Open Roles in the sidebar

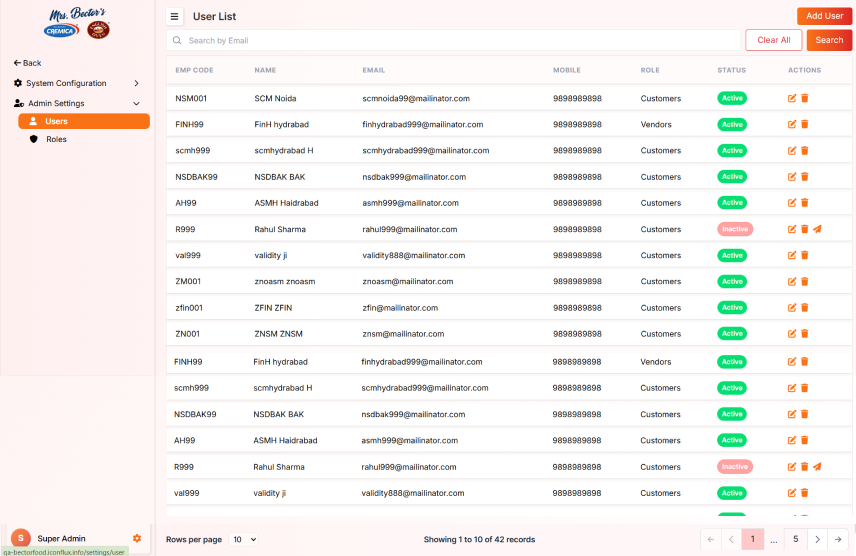click(56, 139)
